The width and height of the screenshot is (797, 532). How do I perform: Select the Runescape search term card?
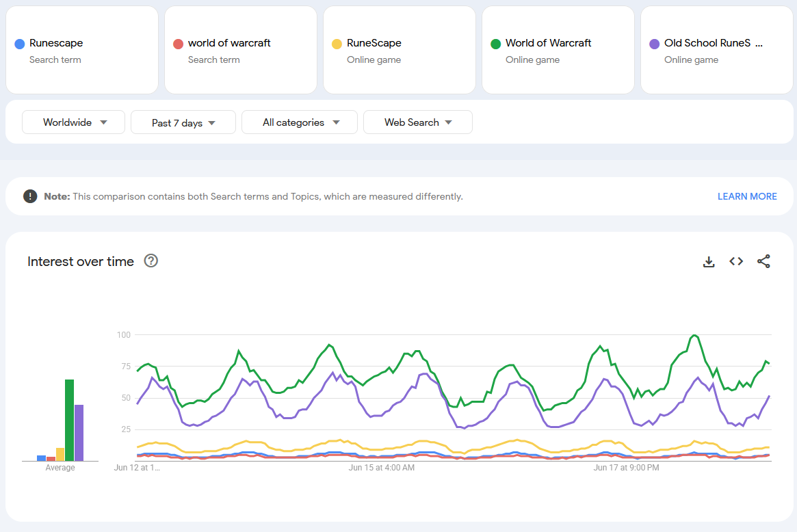click(x=82, y=50)
